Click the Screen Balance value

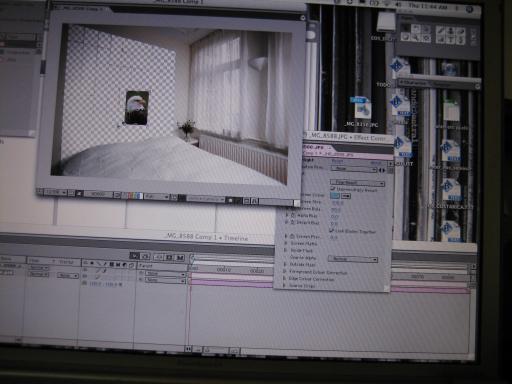(x=336, y=210)
